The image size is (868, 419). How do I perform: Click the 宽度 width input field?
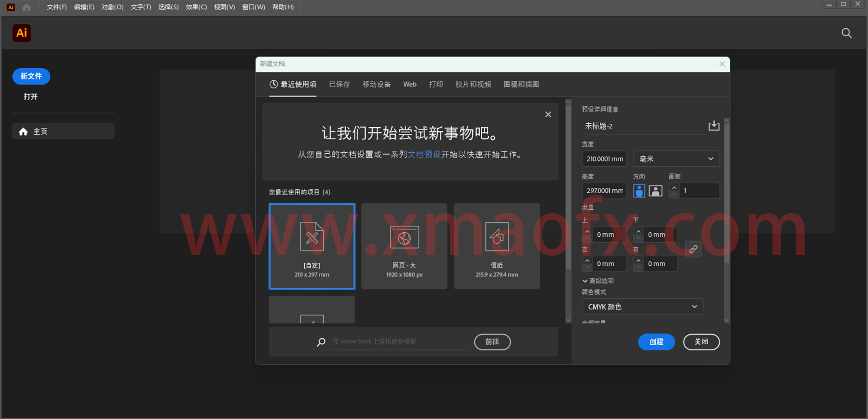tap(604, 159)
